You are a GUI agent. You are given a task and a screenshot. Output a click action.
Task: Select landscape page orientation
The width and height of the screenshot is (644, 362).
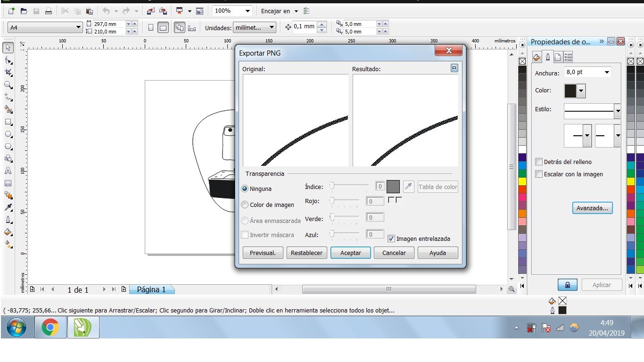click(x=163, y=28)
